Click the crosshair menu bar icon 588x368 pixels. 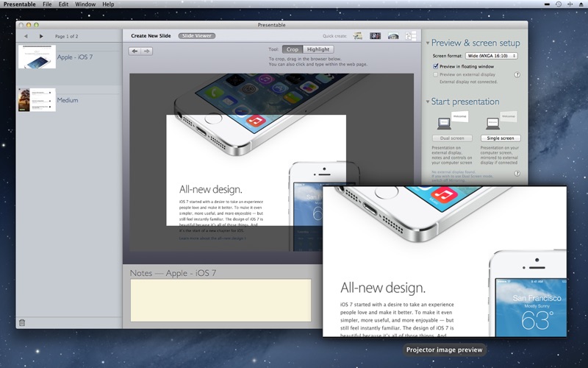570,4
